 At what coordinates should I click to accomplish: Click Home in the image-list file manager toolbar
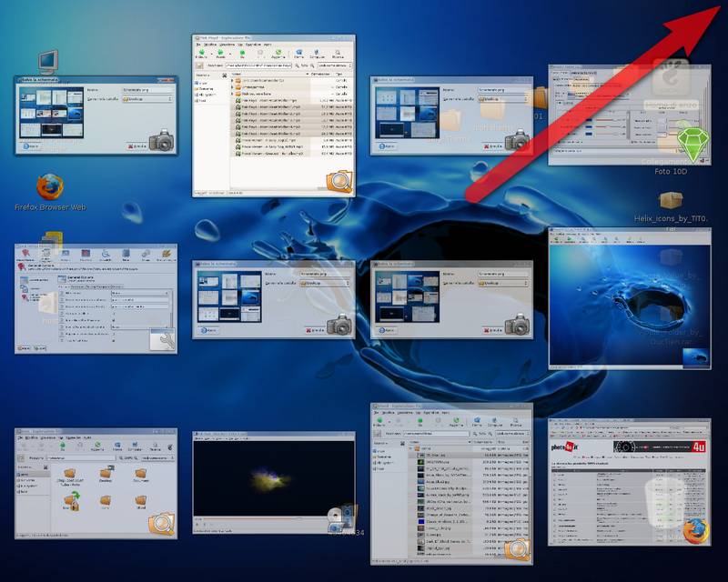click(477, 420)
